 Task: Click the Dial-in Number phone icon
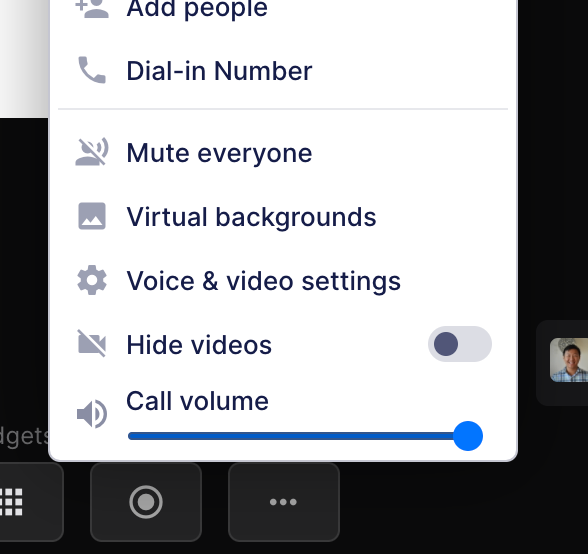point(92,70)
